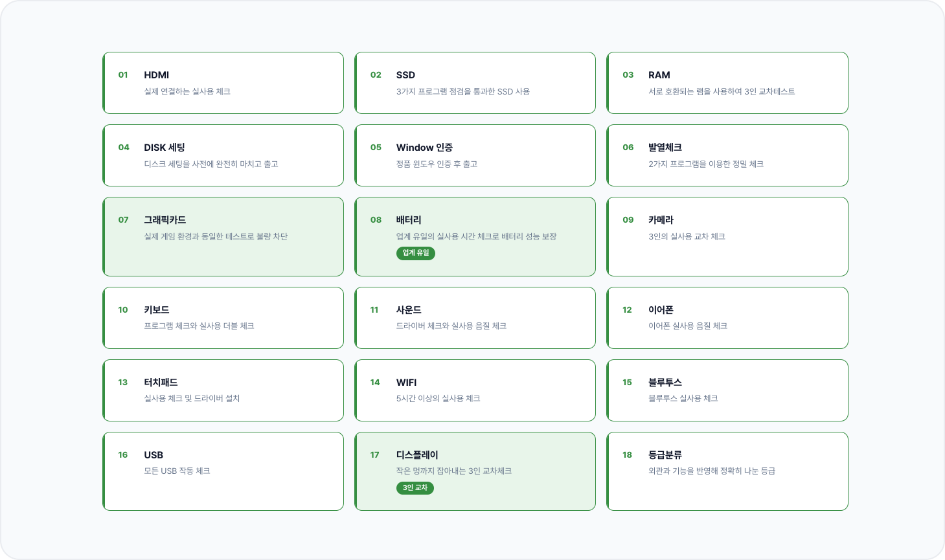Click the green number "07"
945x560 pixels.
123,220
